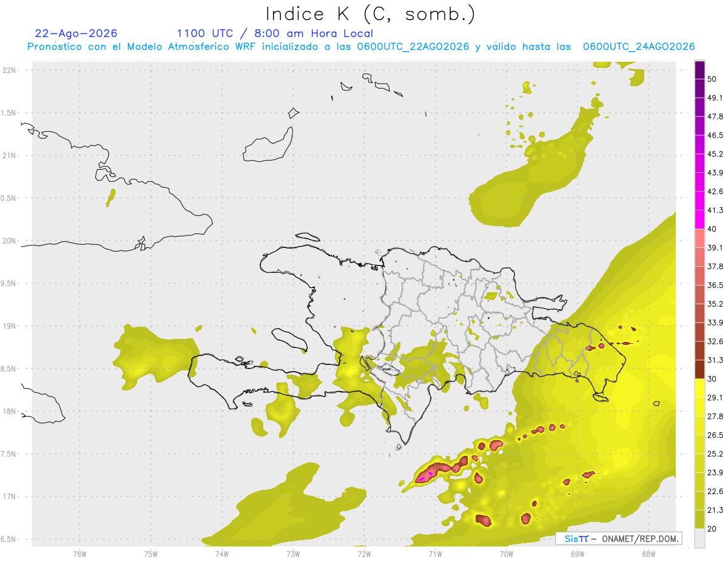Click the colorbar value '32.6'
The height and width of the screenshot is (562, 728).
pyautogui.click(x=715, y=341)
